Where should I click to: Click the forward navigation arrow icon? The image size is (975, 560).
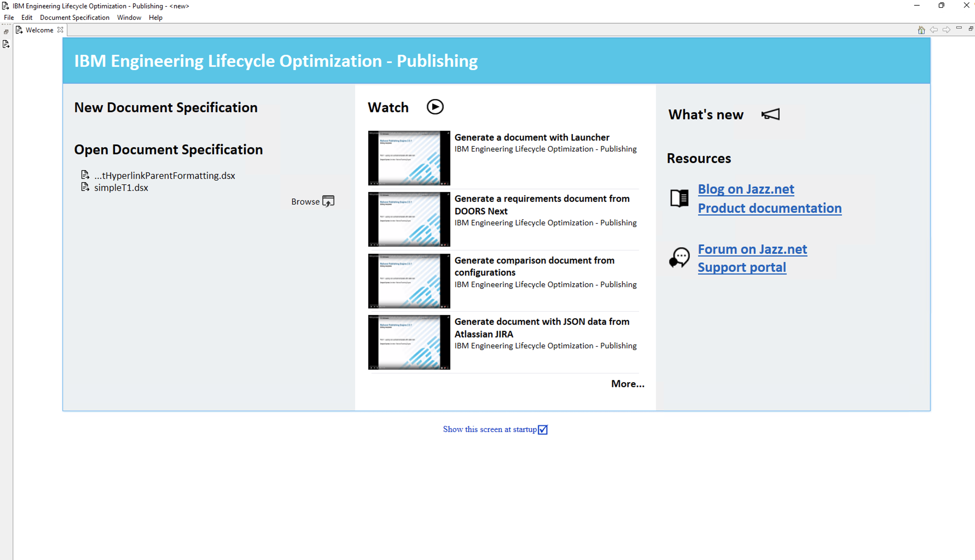(946, 30)
